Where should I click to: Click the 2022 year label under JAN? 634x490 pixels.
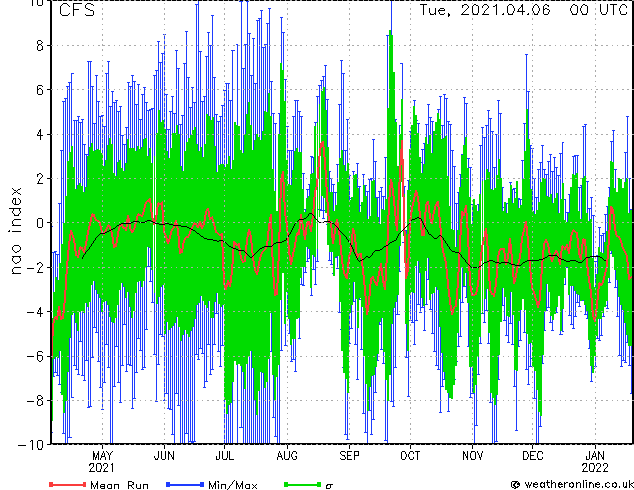[x=595, y=468]
